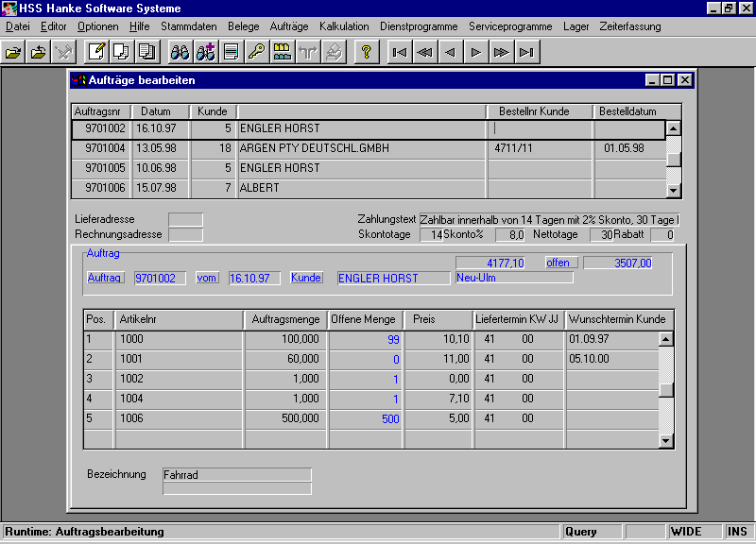Click binoculars with plus extended search icon
Screen dimensions: 756x544
point(205,52)
